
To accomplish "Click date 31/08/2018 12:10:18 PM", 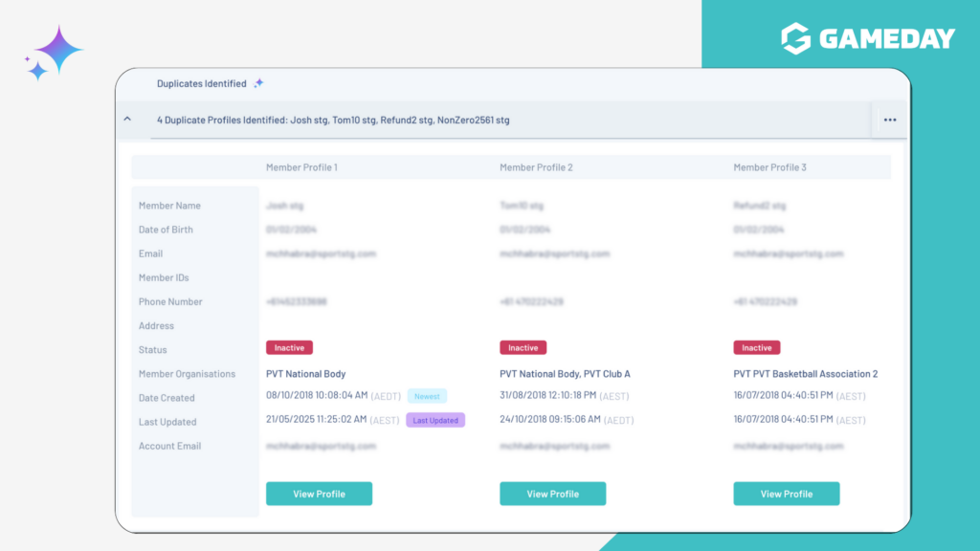I will (548, 395).
